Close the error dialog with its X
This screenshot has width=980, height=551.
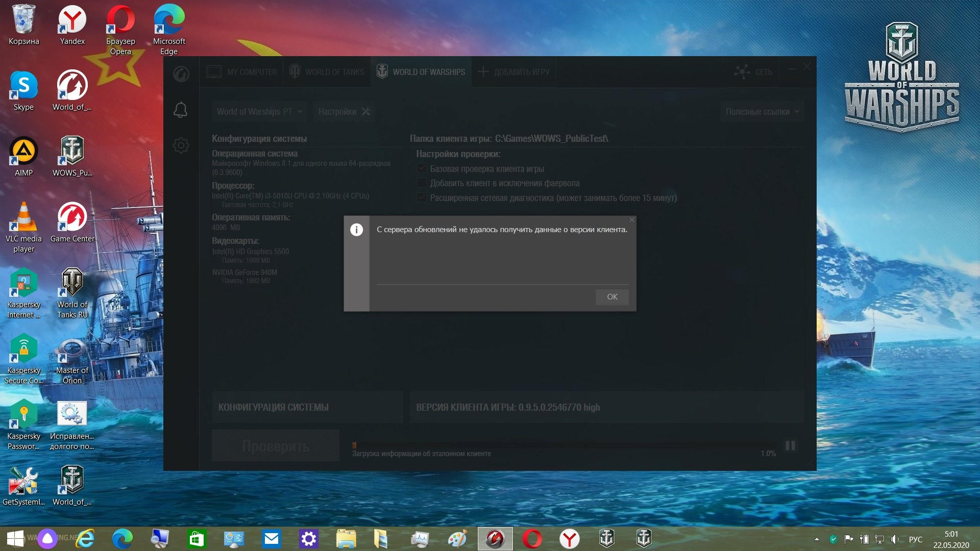(x=632, y=220)
